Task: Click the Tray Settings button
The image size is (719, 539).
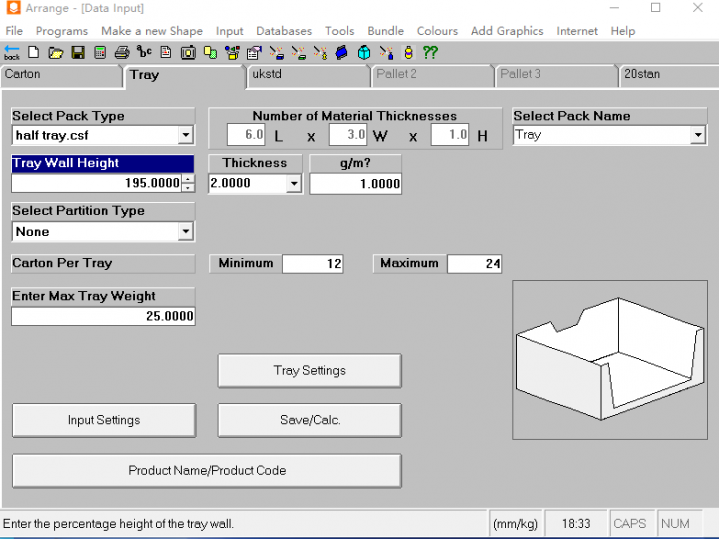Action: 309,370
